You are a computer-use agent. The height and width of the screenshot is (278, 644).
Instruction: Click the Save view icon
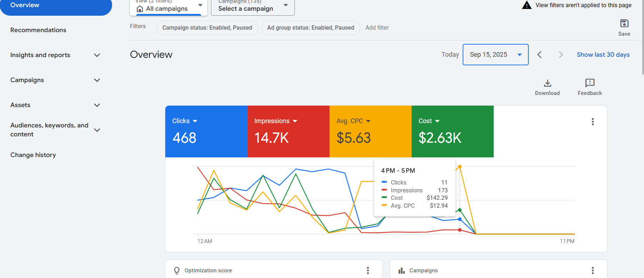coord(624,24)
